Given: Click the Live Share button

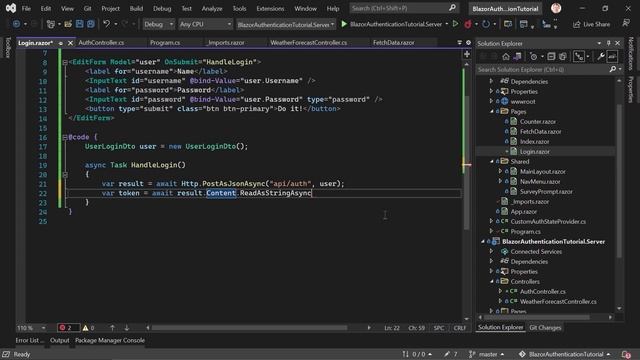Looking at the screenshot, I should 591,24.
